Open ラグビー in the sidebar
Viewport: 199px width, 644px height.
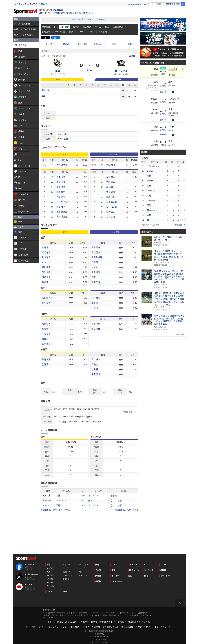[x=26, y=171]
